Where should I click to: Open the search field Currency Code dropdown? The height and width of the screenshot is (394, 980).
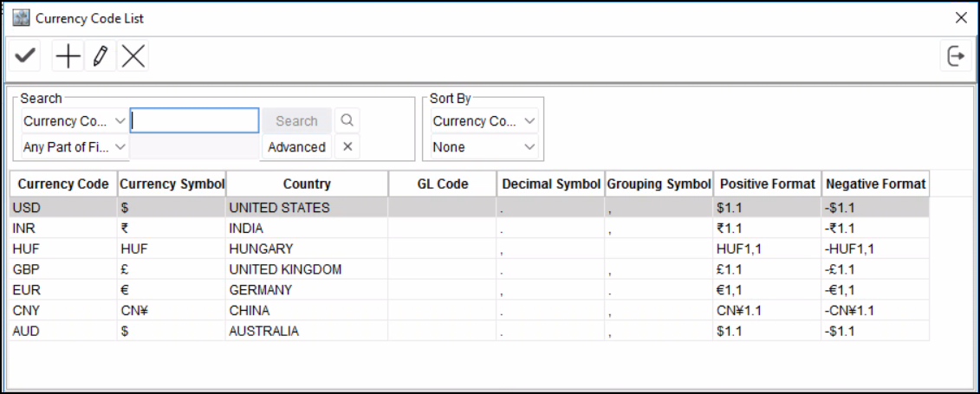point(75,121)
